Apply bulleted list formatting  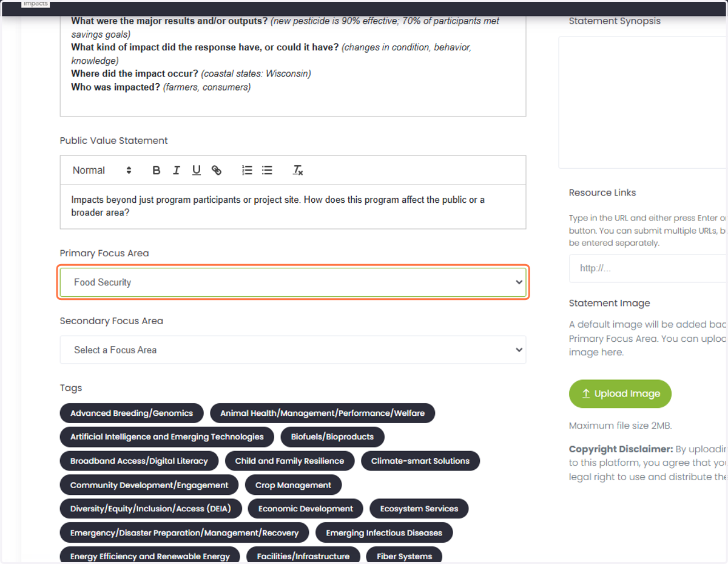click(x=267, y=171)
